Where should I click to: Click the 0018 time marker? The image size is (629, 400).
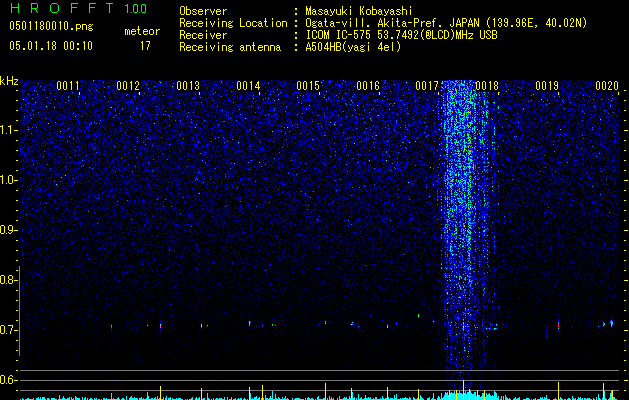tap(487, 86)
